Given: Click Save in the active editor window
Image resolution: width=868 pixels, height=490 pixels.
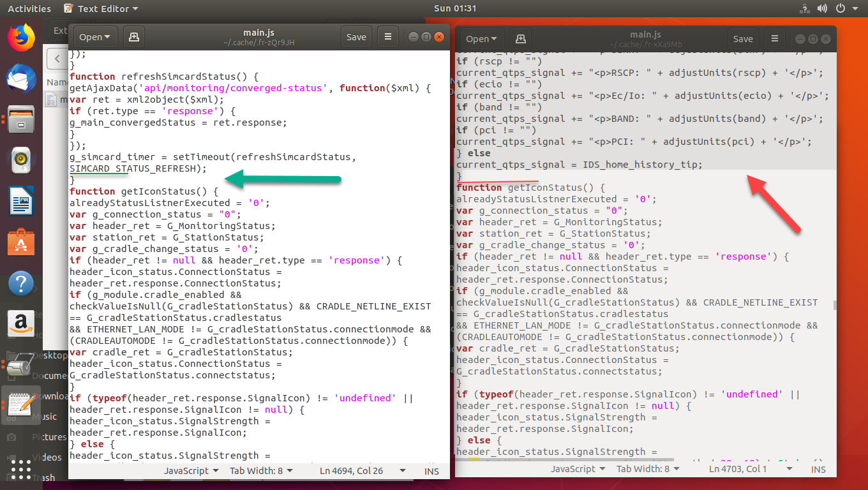Looking at the screenshot, I should 356,37.
